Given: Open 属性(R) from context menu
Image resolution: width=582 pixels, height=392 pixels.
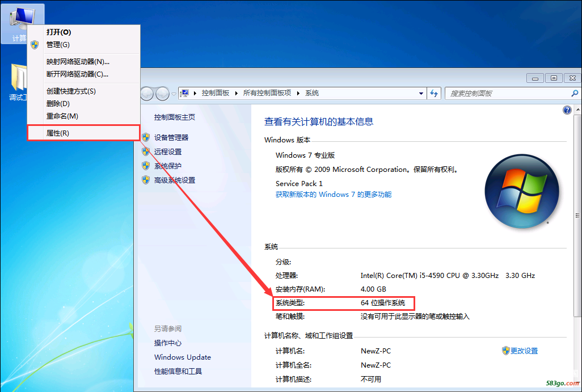Looking at the screenshot, I should point(84,133).
